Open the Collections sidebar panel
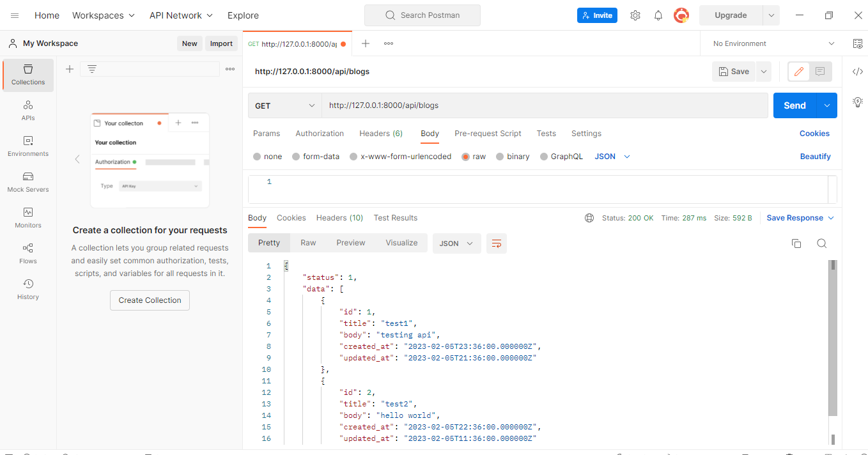The width and height of the screenshot is (868, 455). pos(28,75)
